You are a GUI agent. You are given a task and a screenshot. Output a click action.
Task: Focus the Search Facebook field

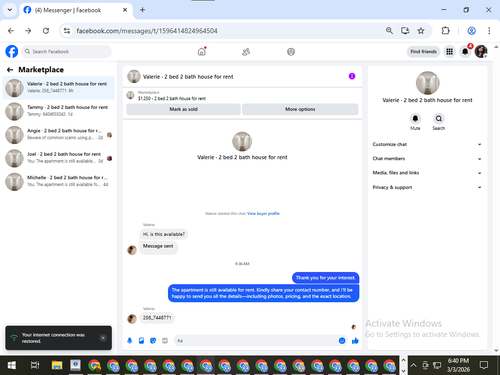(x=67, y=52)
